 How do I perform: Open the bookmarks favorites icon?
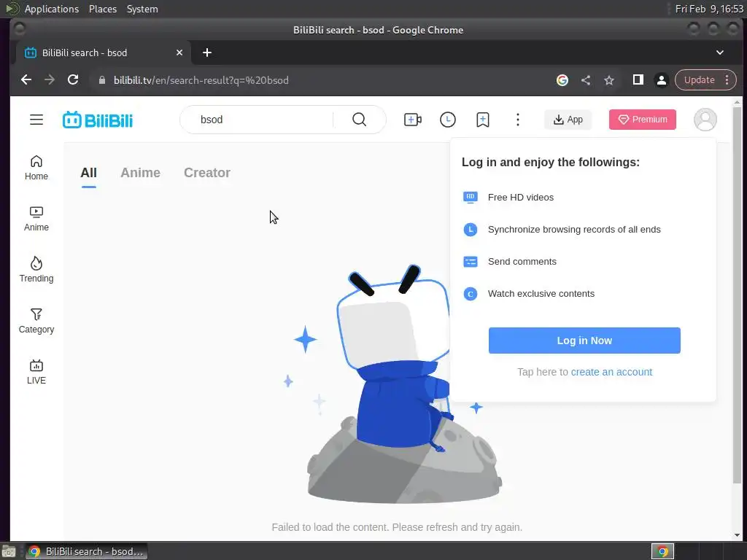tap(483, 120)
